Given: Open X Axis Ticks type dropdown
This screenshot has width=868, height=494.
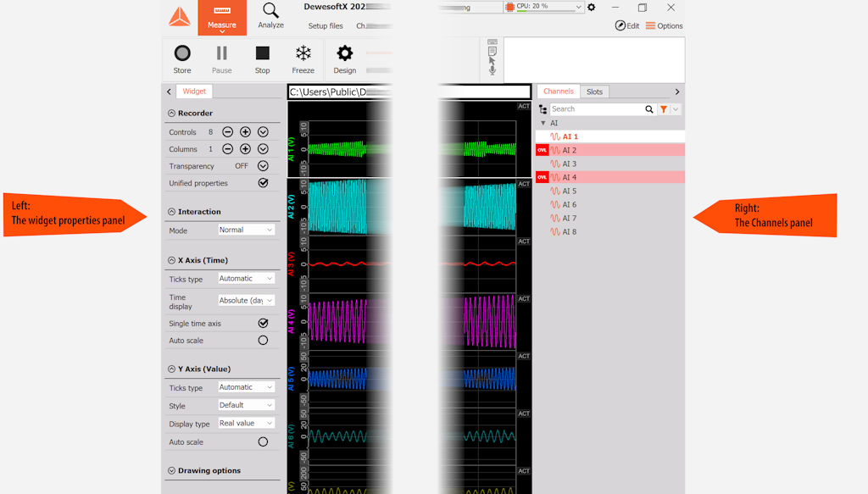Looking at the screenshot, I should pos(246,278).
